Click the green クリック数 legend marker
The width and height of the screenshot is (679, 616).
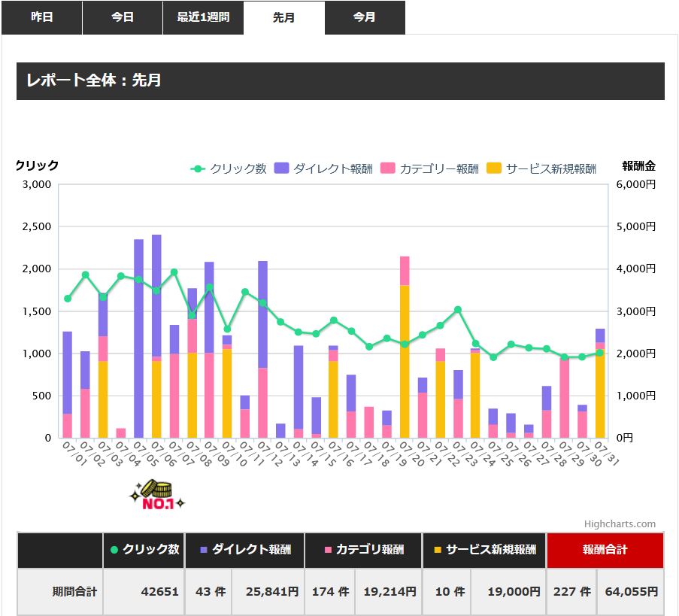(198, 169)
